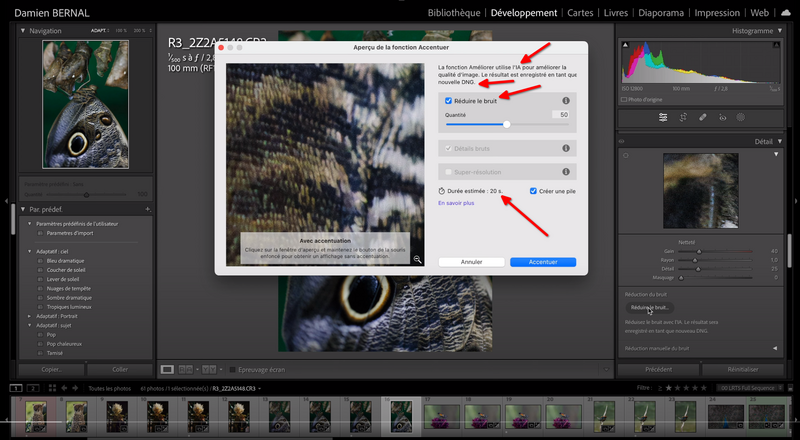This screenshot has height=440, width=800.
Task: Collapse Paramètres prédéfinis de l'utilisateur group
Action: tap(30, 224)
